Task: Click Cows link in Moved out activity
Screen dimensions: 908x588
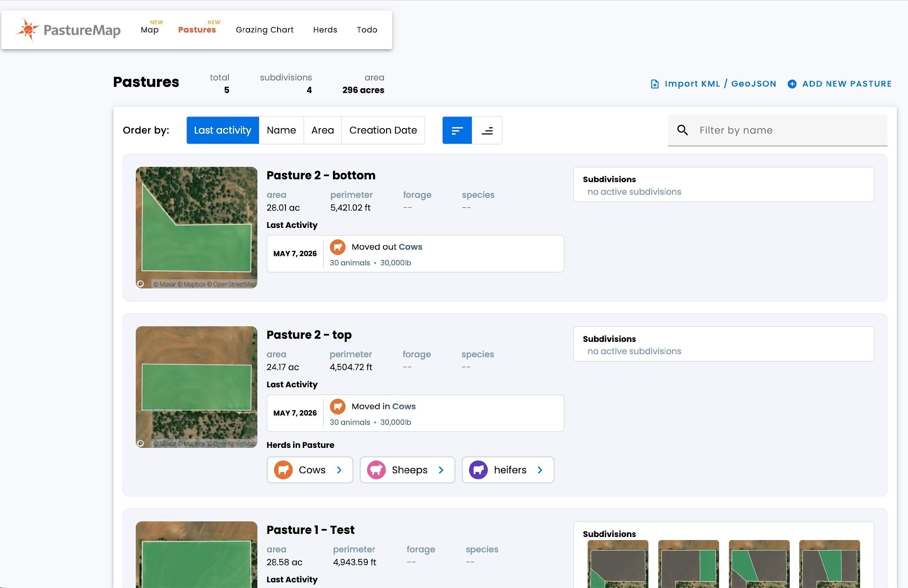Action: point(411,247)
